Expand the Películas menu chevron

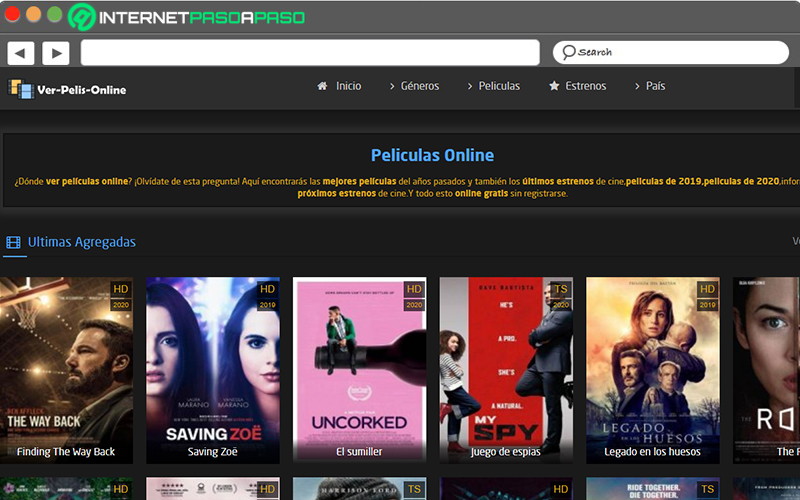coord(470,86)
